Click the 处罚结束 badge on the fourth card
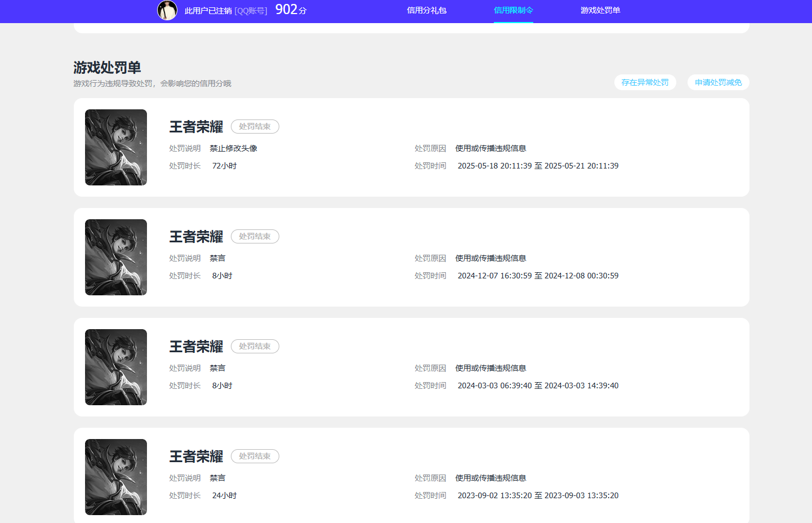This screenshot has height=523, width=812. click(255, 456)
